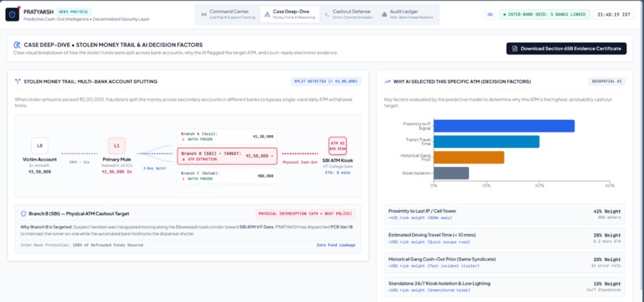Click the SPLIT DETECTED badge
This screenshot has width=644, height=302.
coord(326,81)
